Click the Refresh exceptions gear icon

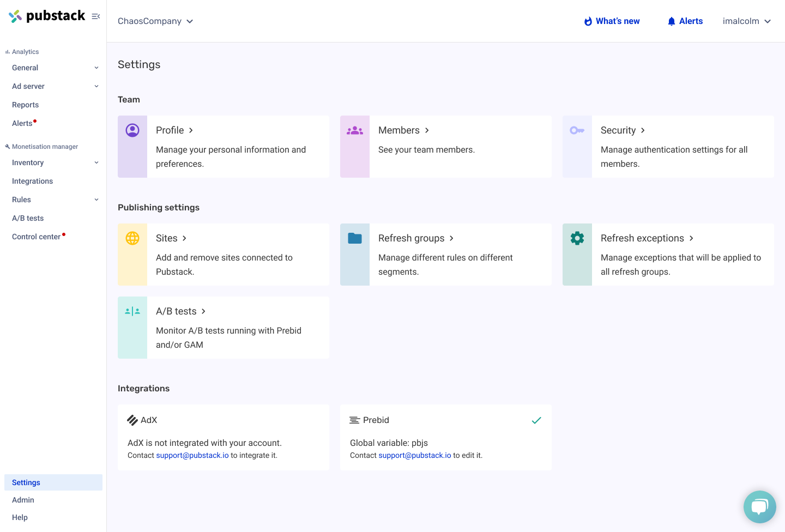pyautogui.click(x=577, y=238)
